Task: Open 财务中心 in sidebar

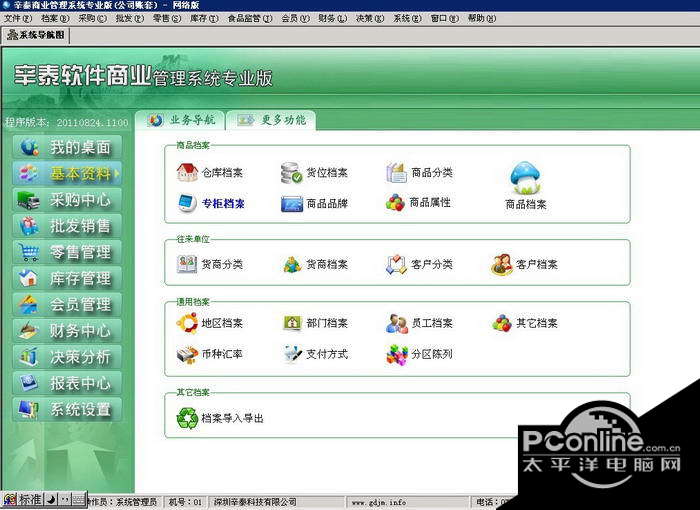Action: 67,331
